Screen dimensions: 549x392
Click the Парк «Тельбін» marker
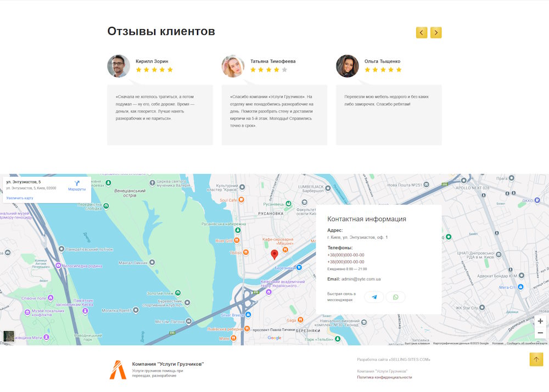pos(338,339)
